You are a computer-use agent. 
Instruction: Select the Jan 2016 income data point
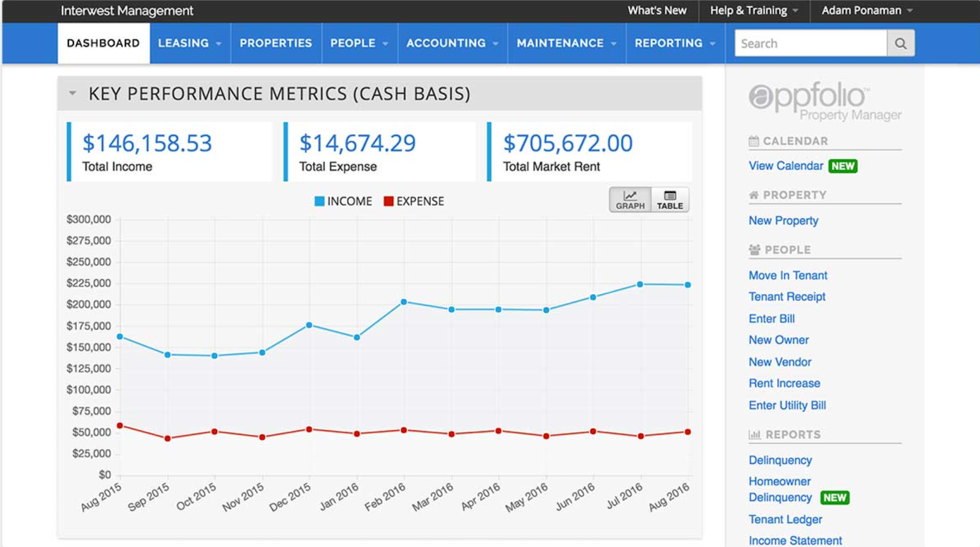[357, 338]
